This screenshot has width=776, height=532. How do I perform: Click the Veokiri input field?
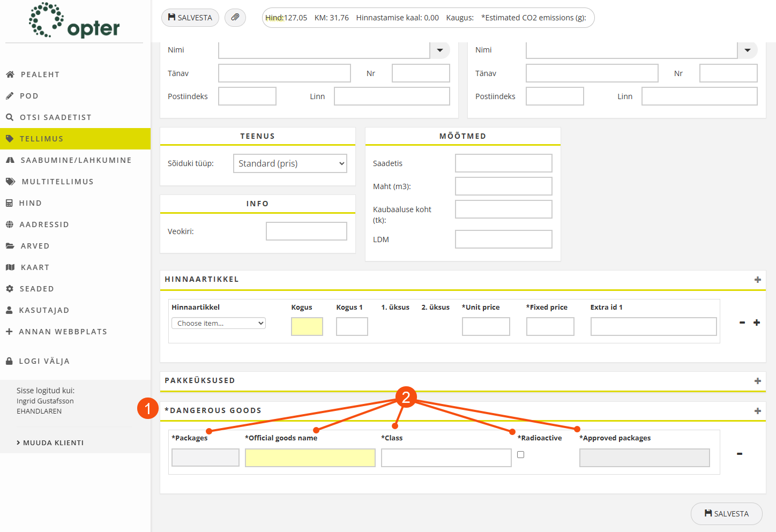pyautogui.click(x=306, y=231)
